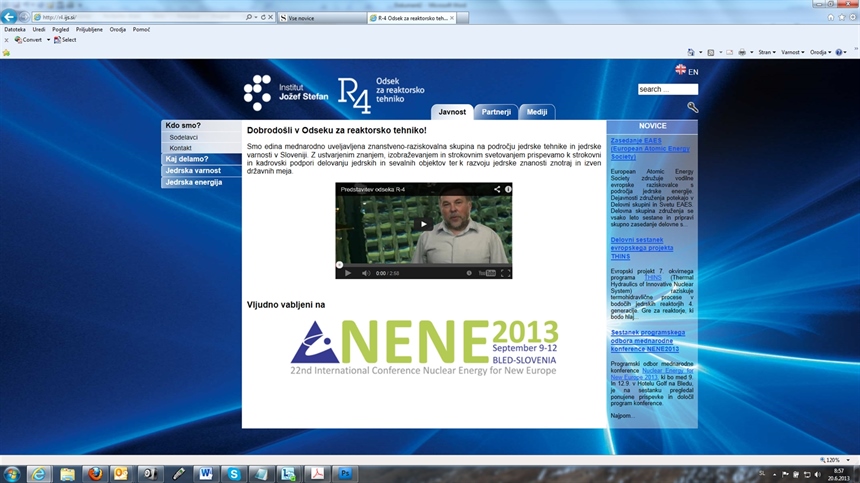Click the video info icon
This screenshot has width=860, height=483.
508,189
